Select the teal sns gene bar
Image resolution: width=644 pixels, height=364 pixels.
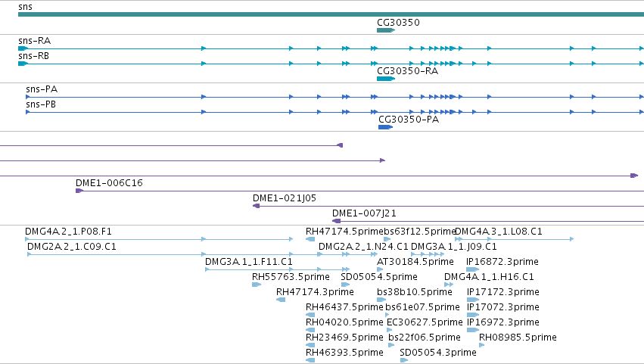(331, 14)
